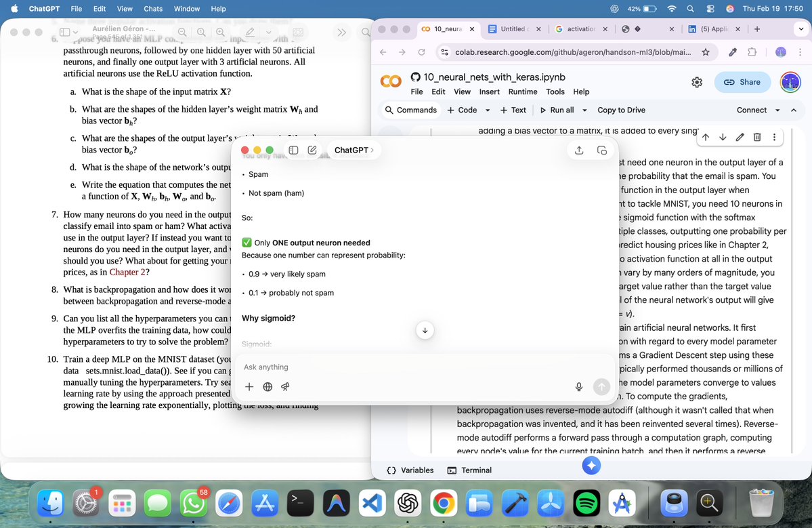
Task: Open the Commands palette in Colab
Action: coord(410,109)
